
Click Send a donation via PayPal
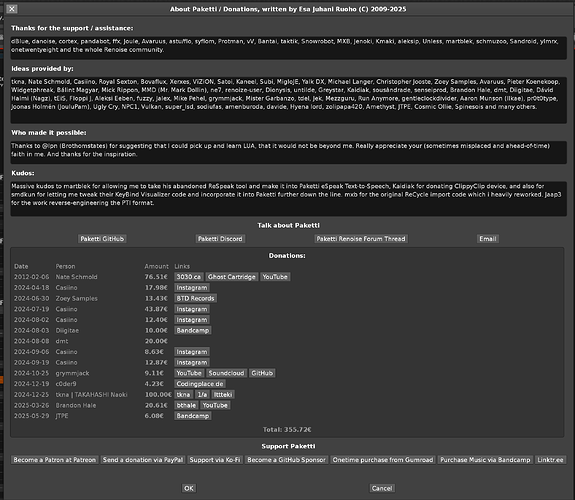[143, 460]
